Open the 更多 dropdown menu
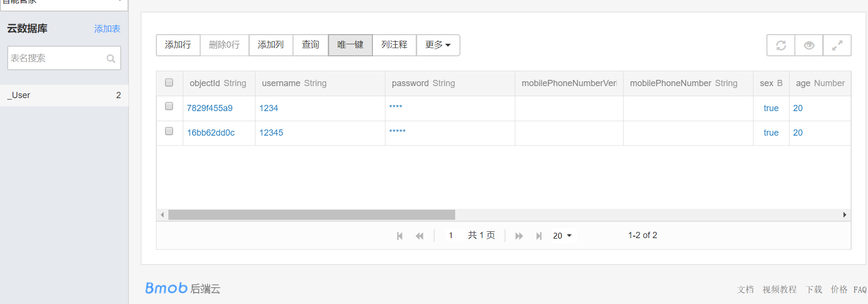Screen dimensions: 868x304 pos(438,45)
